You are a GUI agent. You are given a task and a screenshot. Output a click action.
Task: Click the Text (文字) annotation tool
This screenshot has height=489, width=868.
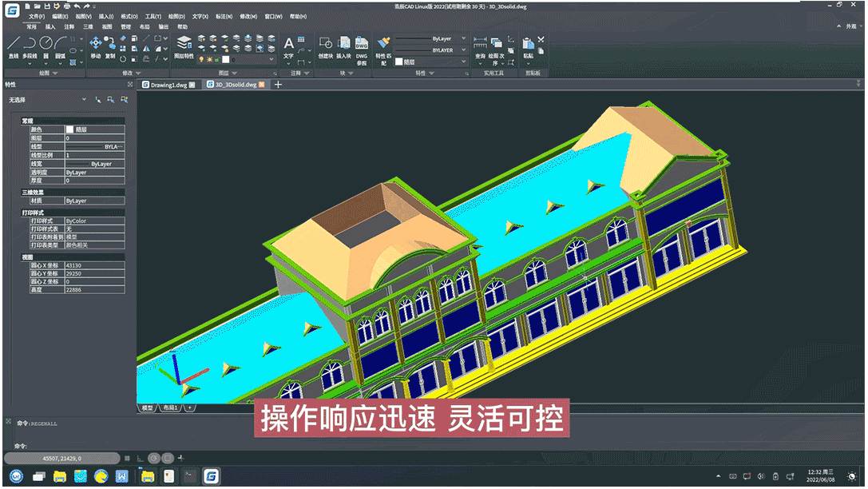point(288,46)
